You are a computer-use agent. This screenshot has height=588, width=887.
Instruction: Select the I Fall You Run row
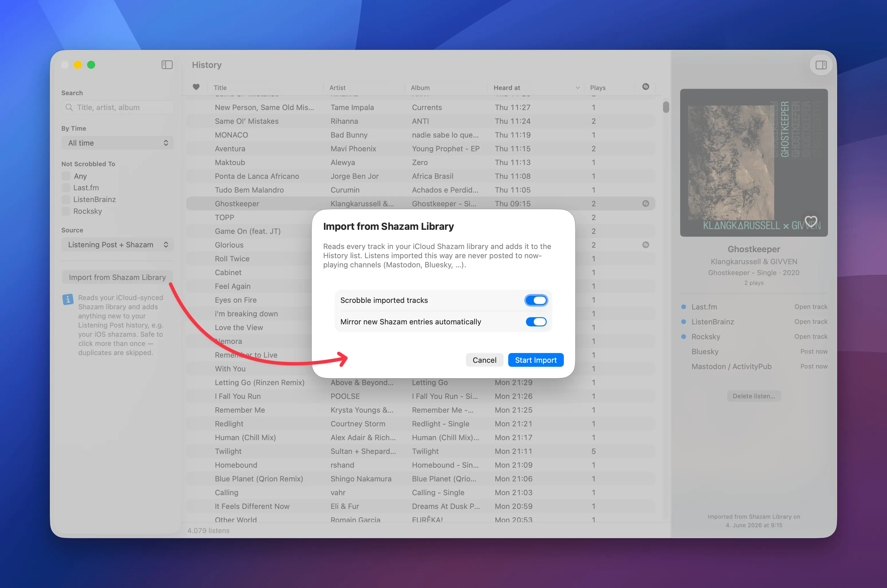421,396
